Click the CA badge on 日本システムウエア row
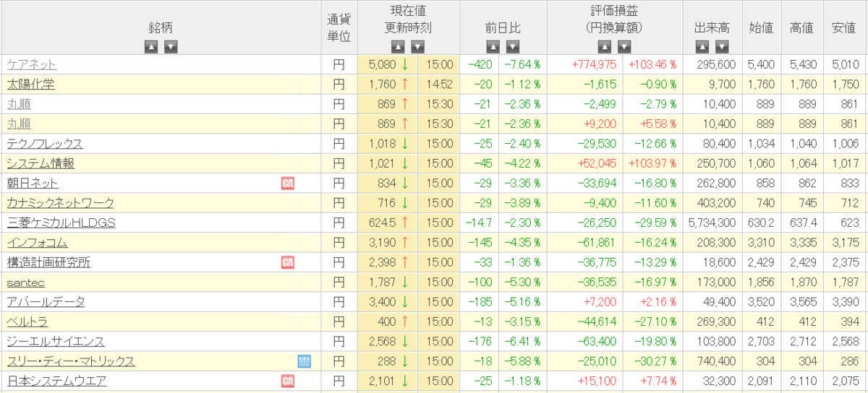This screenshot has width=868, height=393. 288,381
